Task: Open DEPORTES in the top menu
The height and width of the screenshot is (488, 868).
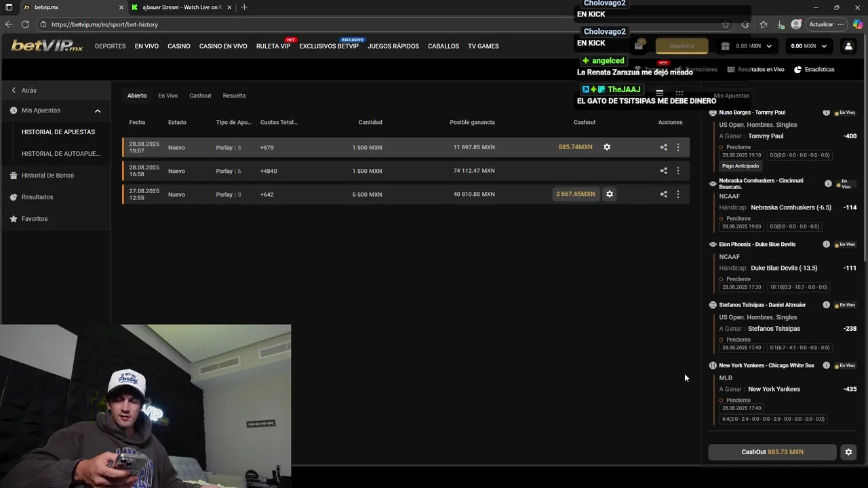Action: (111, 46)
